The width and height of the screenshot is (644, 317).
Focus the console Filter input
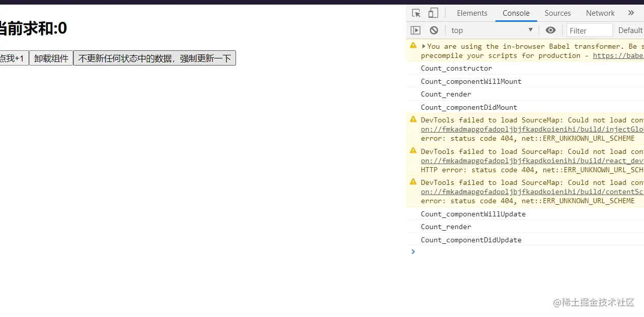point(590,30)
